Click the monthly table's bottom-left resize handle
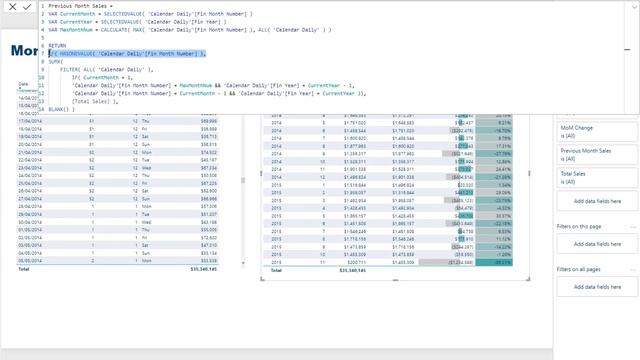Screen dimensions: 640x360 point(262,279)
